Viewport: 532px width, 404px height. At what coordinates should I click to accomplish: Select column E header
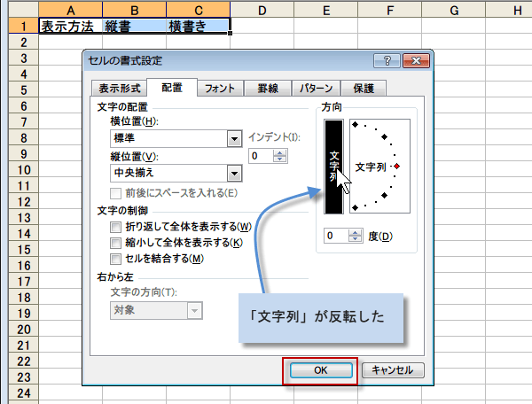coord(325,10)
